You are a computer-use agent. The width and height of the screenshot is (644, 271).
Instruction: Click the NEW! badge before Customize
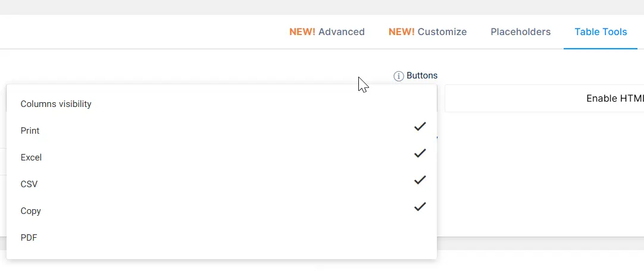click(402, 31)
